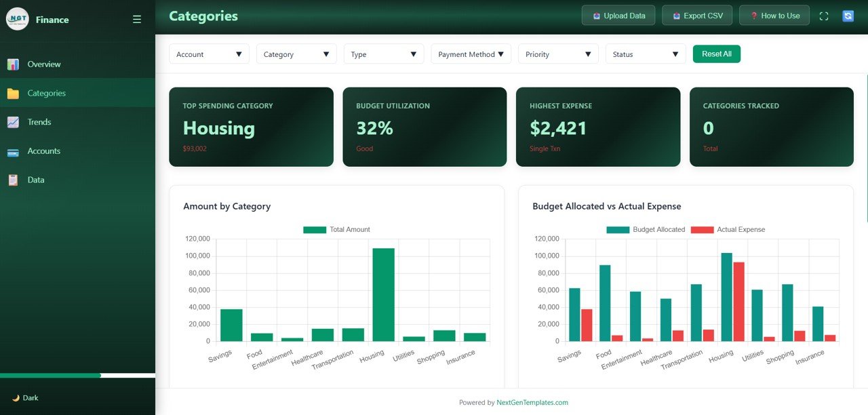Open the Account filter dropdown
This screenshot has width=868, height=415.
tap(209, 54)
